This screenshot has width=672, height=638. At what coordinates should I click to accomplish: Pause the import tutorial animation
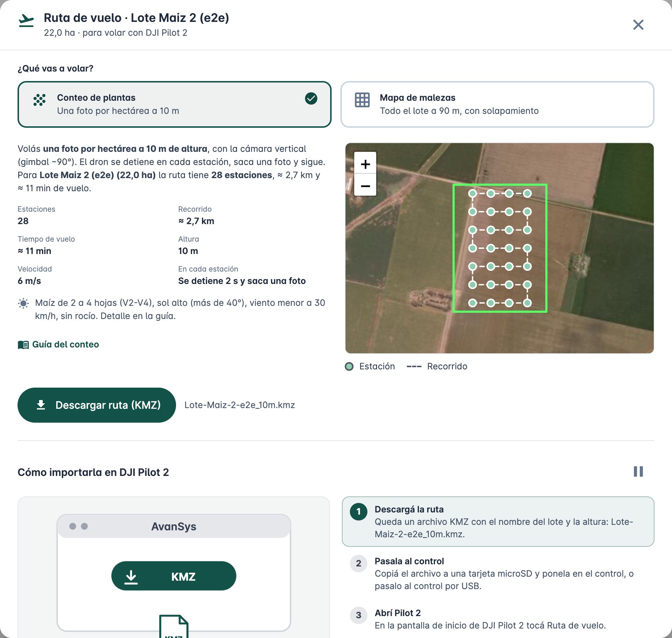tap(638, 472)
